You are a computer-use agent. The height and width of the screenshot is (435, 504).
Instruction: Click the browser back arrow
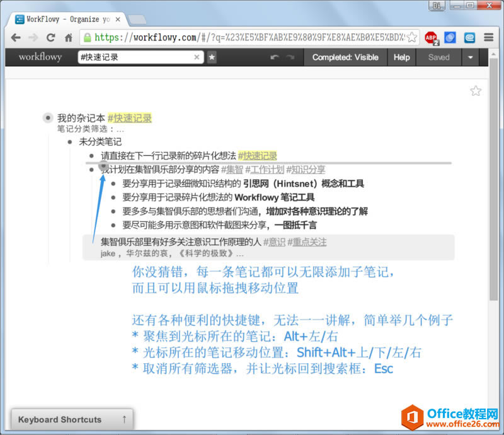[x=16, y=38]
